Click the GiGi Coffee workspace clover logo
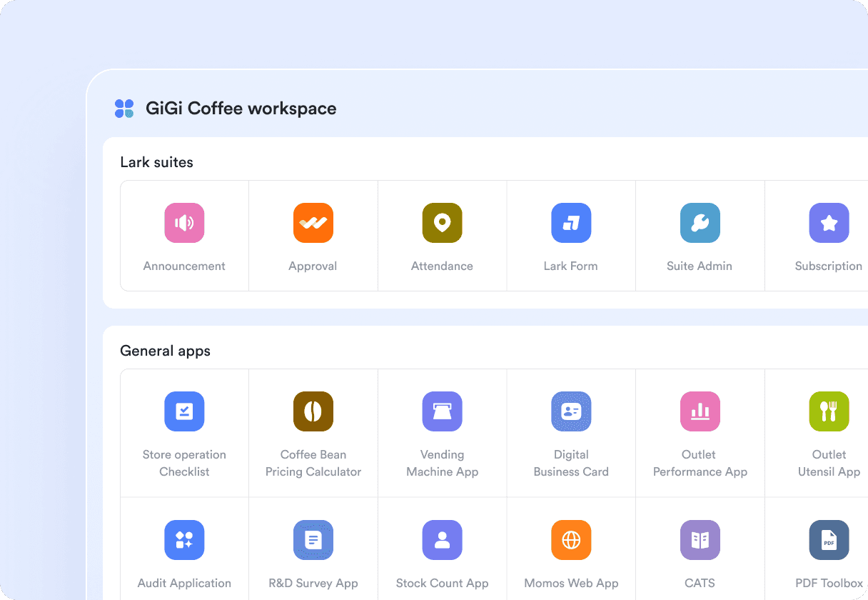Image resolution: width=868 pixels, height=600 pixels. [x=124, y=109]
